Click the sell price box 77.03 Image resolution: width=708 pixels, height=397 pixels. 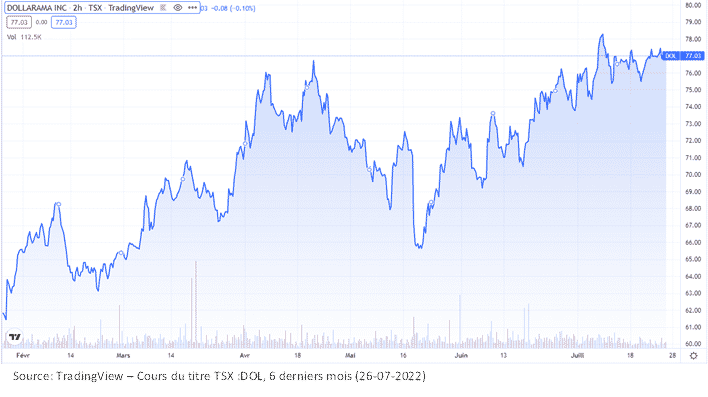[x=19, y=22]
